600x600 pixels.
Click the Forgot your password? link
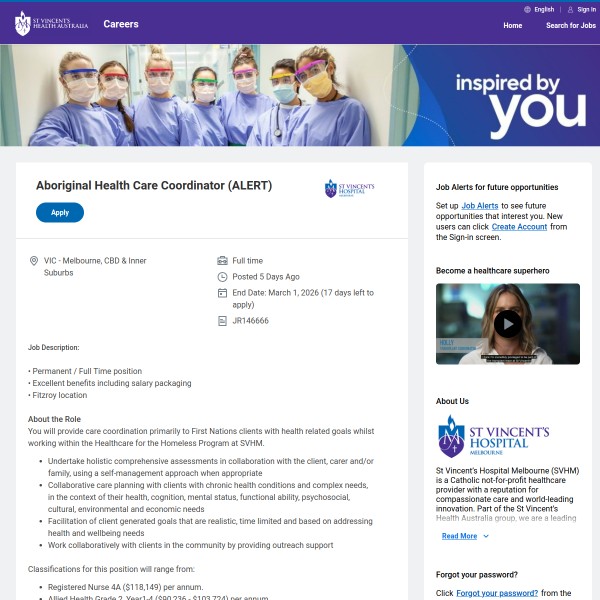point(497,593)
